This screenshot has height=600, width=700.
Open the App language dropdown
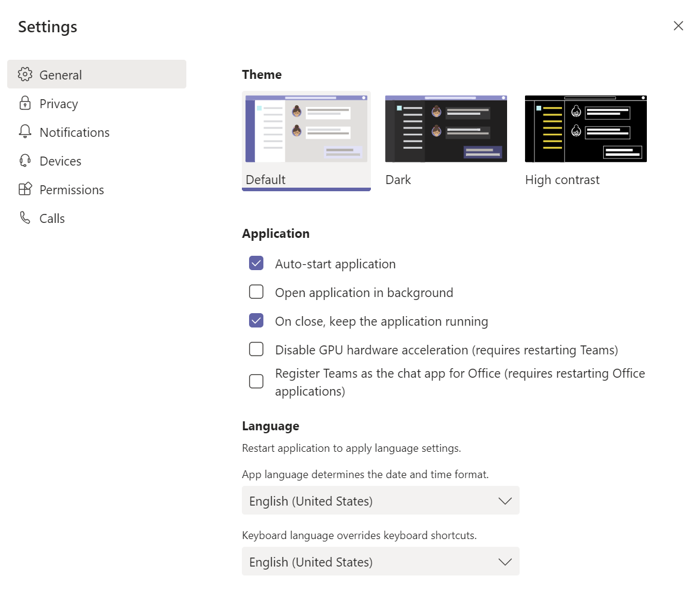pos(380,500)
